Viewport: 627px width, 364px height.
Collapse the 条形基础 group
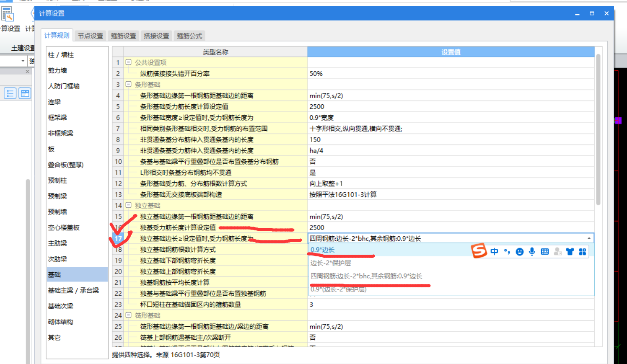coord(129,84)
